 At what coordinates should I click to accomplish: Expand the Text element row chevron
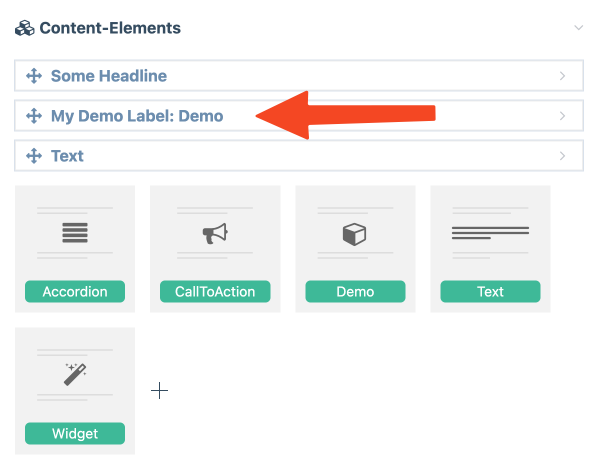(563, 156)
